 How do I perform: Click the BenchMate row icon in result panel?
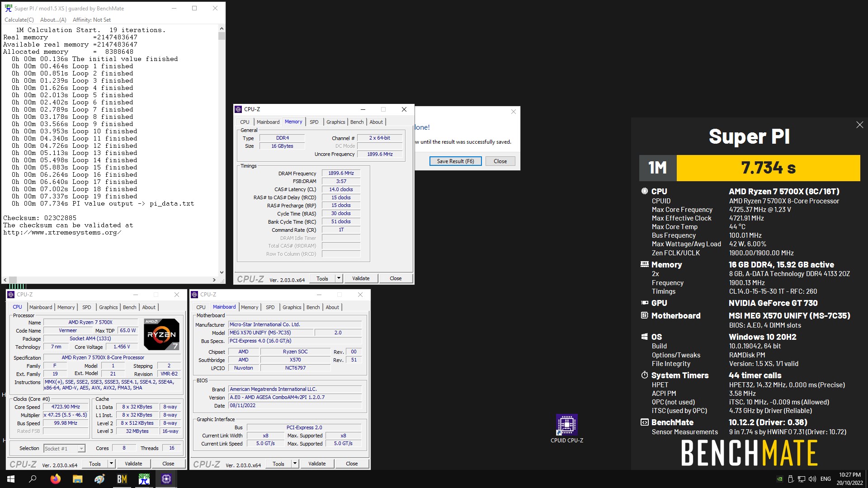644,422
